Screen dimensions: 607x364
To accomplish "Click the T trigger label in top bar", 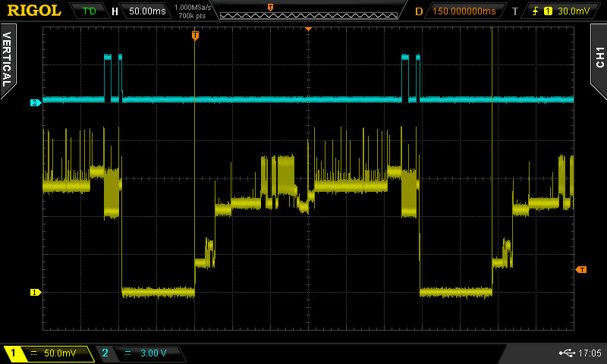I will 515,11.
